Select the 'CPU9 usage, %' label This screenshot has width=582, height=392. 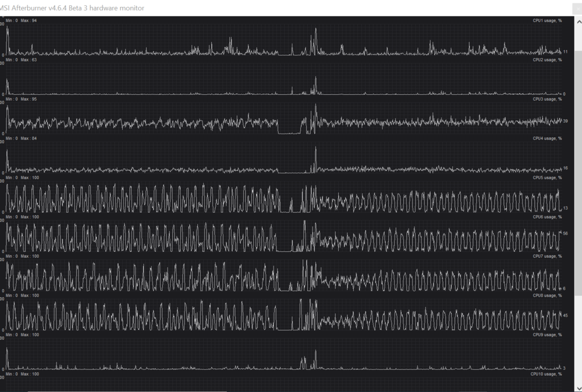click(547, 335)
